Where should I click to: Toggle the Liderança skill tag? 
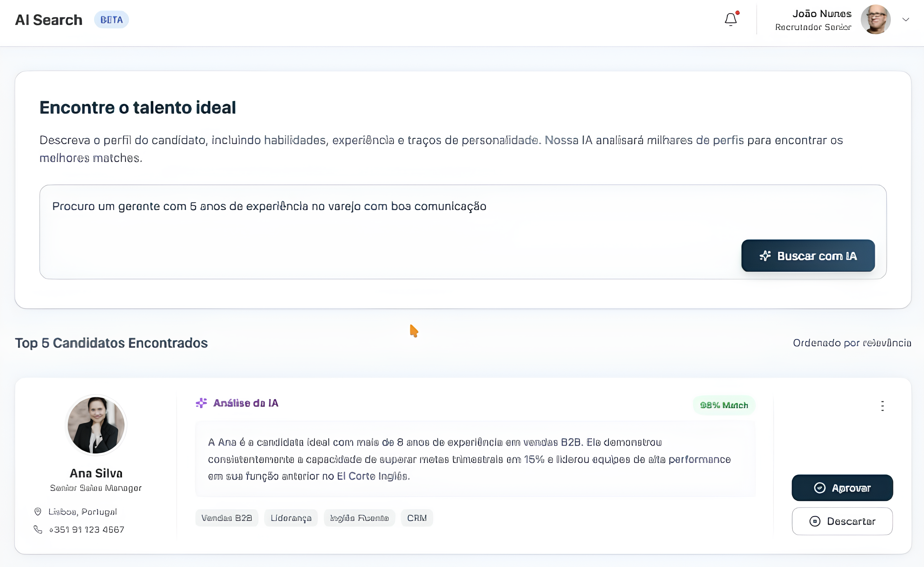tap(291, 518)
